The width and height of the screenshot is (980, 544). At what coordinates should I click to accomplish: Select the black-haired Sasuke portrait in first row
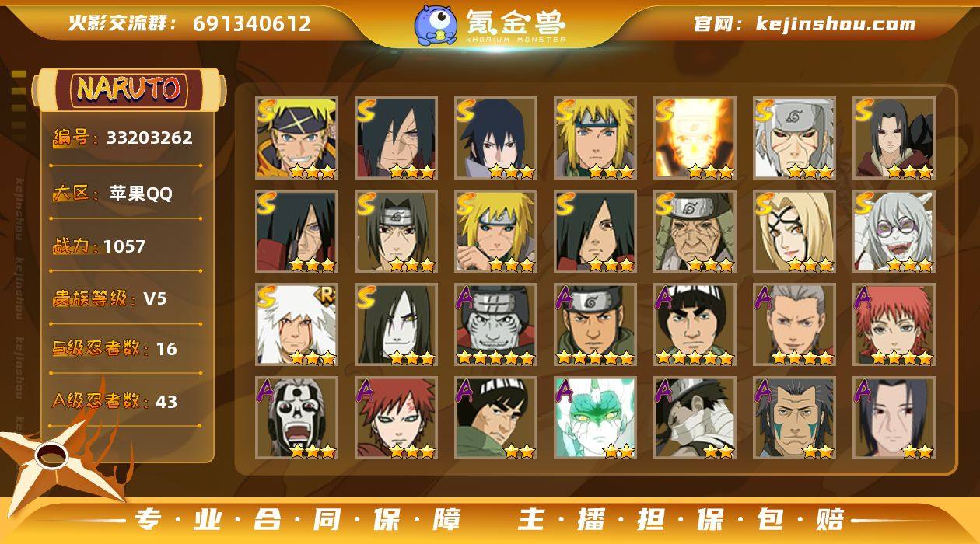[x=495, y=138]
